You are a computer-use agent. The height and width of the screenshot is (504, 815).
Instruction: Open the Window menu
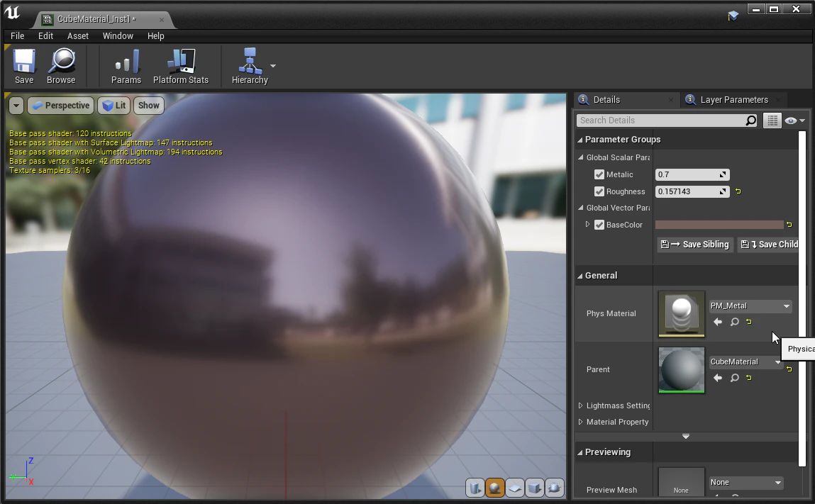[x=118, y=36]
